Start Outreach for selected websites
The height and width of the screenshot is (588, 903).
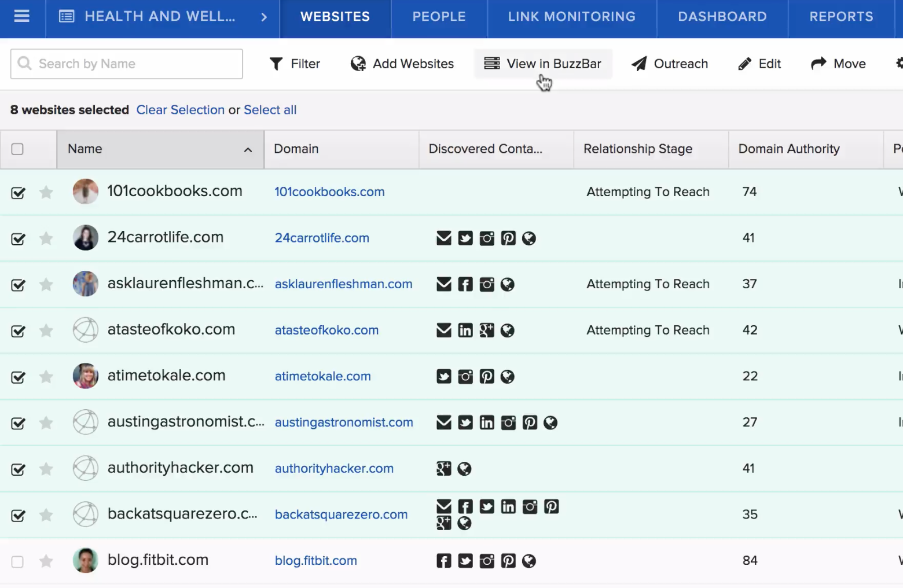click(670, 64)
